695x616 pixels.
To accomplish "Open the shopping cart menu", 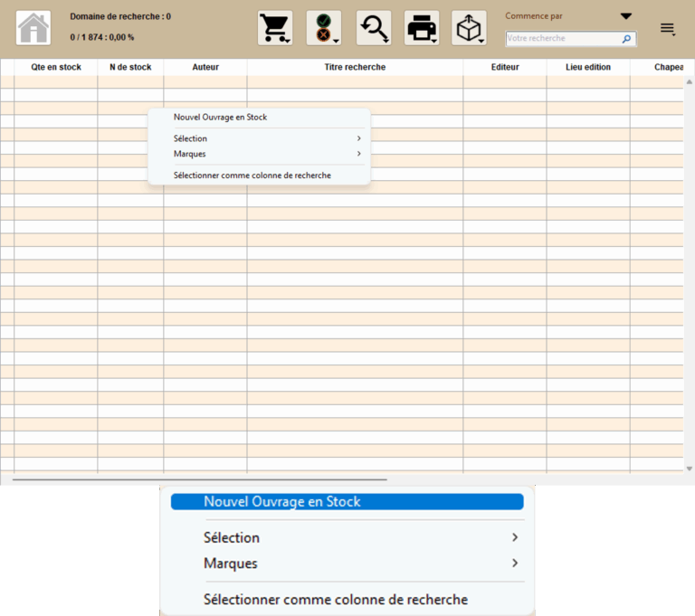I will [x=275, y=28].
